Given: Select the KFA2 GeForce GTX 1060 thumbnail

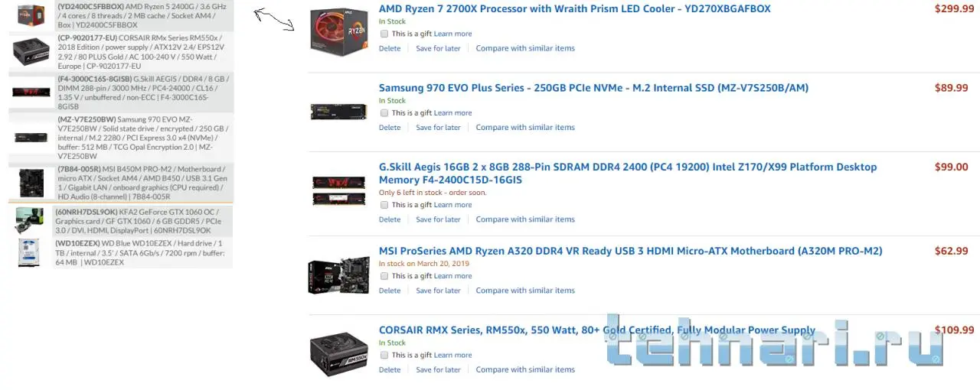Looking at the screenshot, I should point(30,220).
